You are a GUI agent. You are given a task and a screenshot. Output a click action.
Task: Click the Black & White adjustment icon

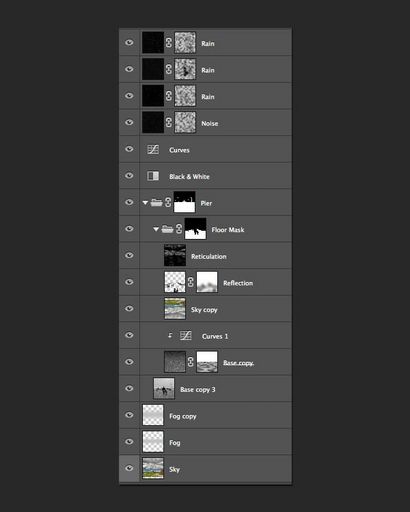point(153,176)
